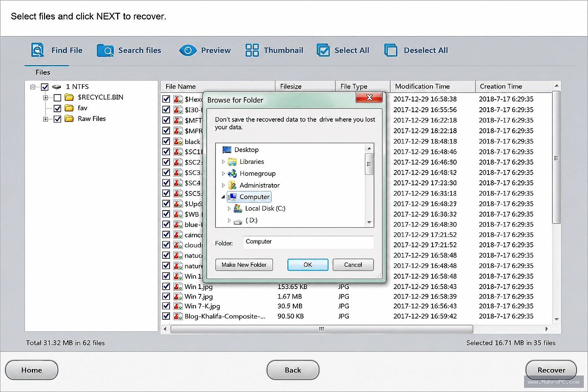This screenshot has width=588, height=392.
Task: Click the Search files folder icon
Action: point(105,50)
